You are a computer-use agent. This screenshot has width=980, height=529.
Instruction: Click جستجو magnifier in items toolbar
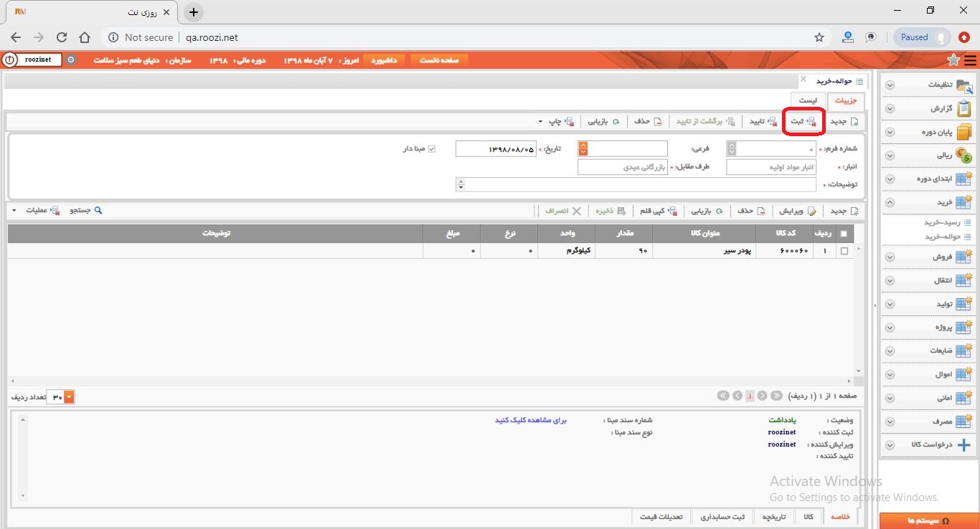[86, 211]
